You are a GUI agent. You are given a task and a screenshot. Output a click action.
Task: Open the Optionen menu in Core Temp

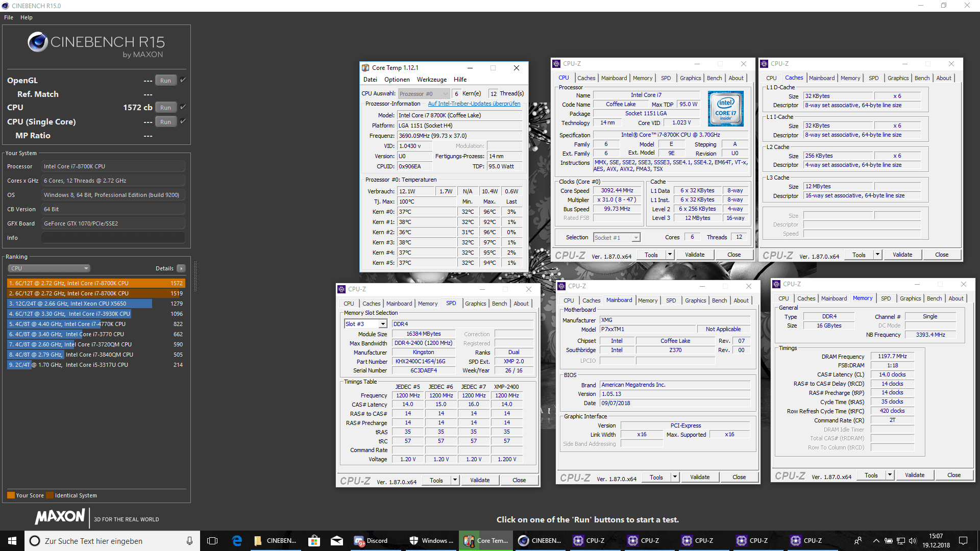397,80
